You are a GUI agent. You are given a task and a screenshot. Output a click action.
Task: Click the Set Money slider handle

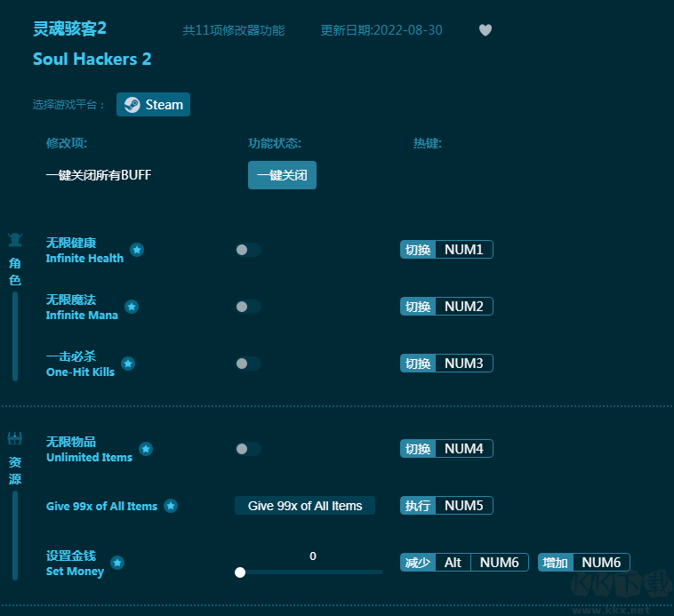[x=240, y=572]
